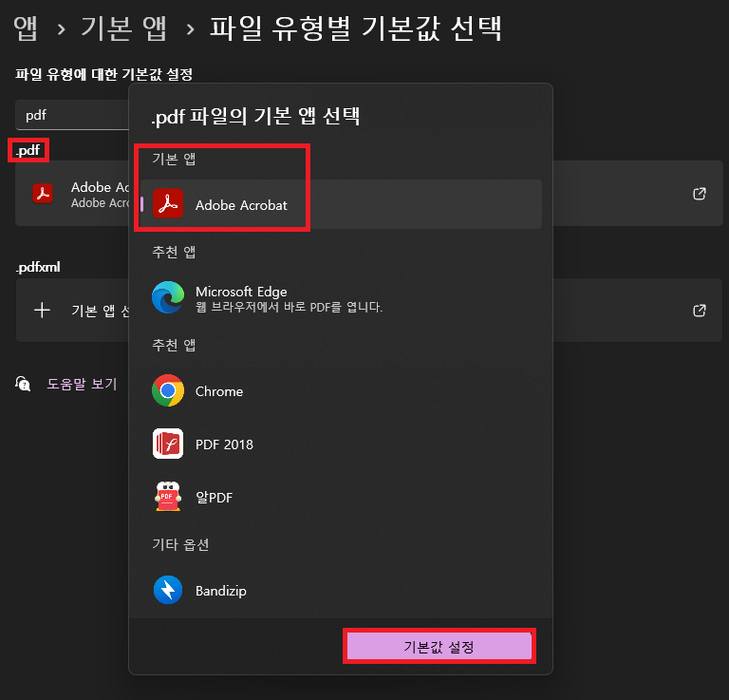Pick the Chrome icon in app list
Image resolution: width=729 pixels, height=700 pixels.
pyautogui.click(x=168, y=390)
